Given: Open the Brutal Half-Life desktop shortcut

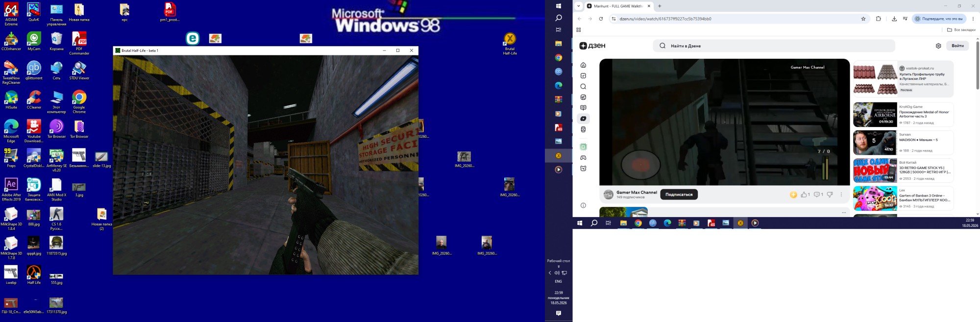Looking at the screenshot, I should pos(510,44).
